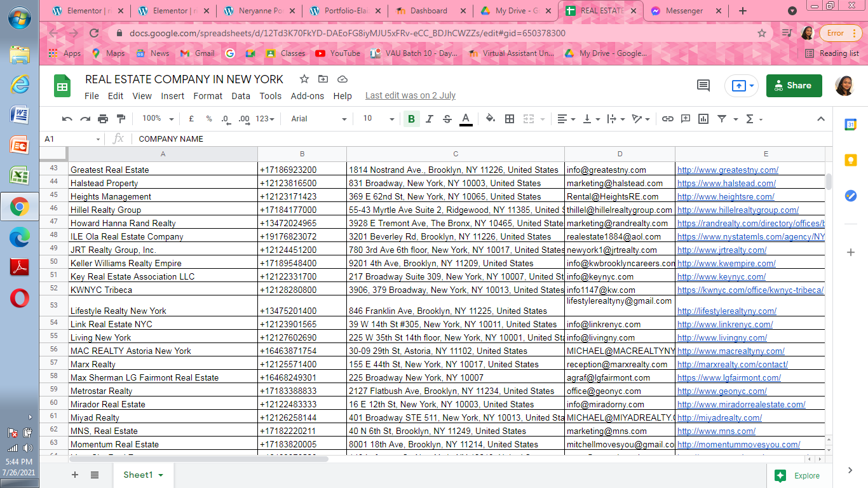Image resolution: width=868 pixels, height=488 pixels.
Task: Get add-ons with the plus icon
Action: coord(850,252)
